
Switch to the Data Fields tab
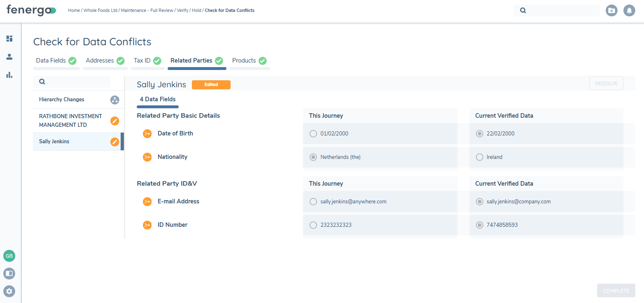point(51,61)
